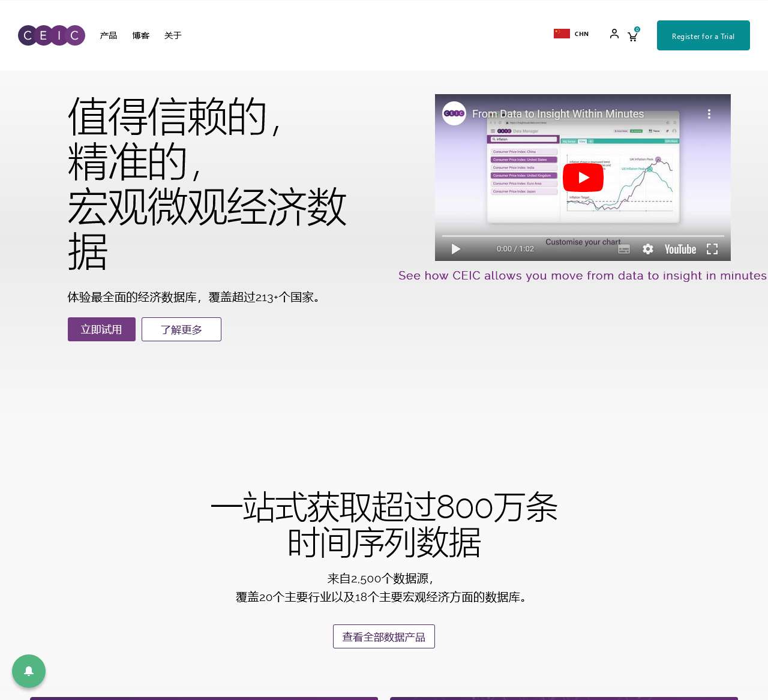Play the CEIC introduction video
768x700 pixels.
(582, 177)
